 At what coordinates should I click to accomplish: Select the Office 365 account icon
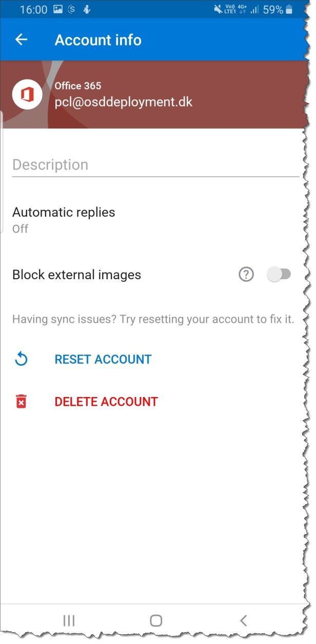click(27, 94)
